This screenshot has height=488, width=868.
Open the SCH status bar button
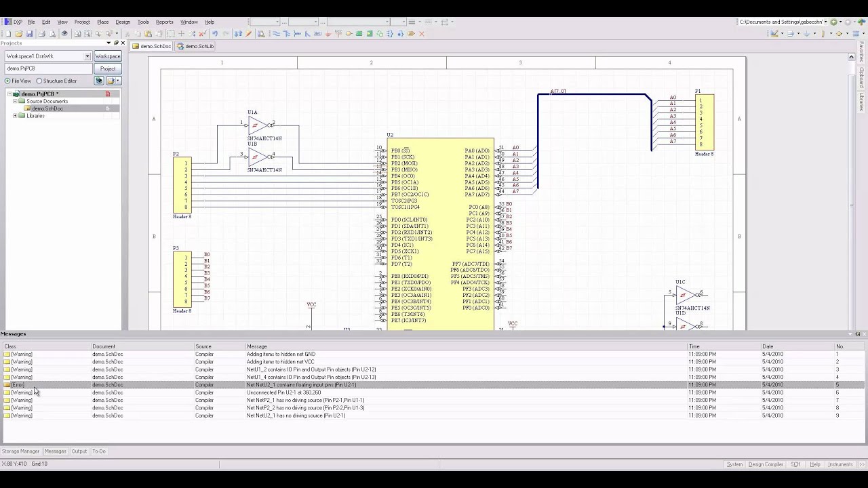[x=795, y=464]
